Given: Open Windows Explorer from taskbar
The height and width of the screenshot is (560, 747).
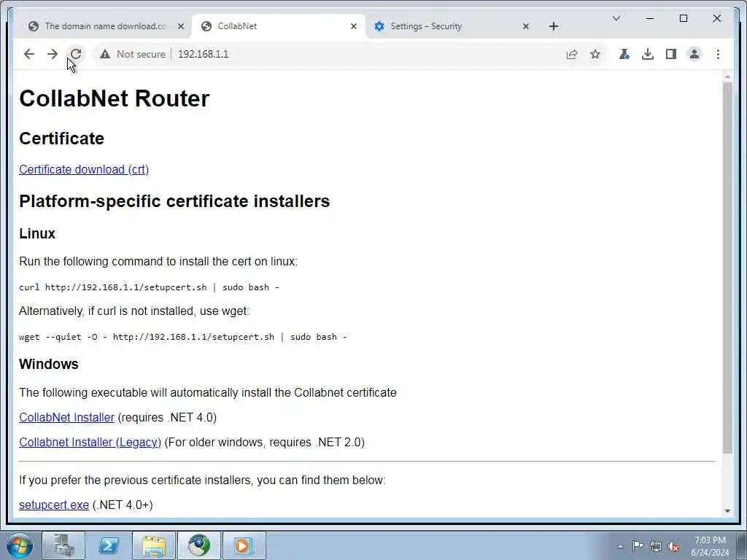Looking at the screenshot, I should pos(154,545).
